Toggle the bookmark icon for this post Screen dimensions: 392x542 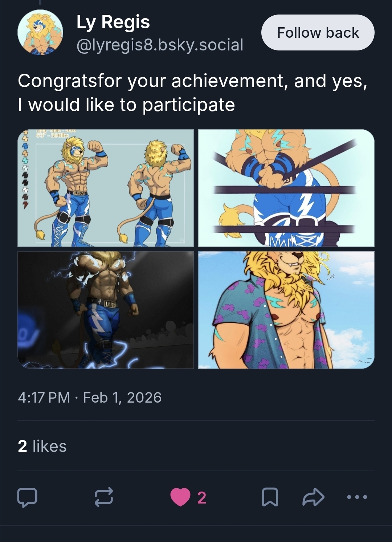(x=270, y=497)
